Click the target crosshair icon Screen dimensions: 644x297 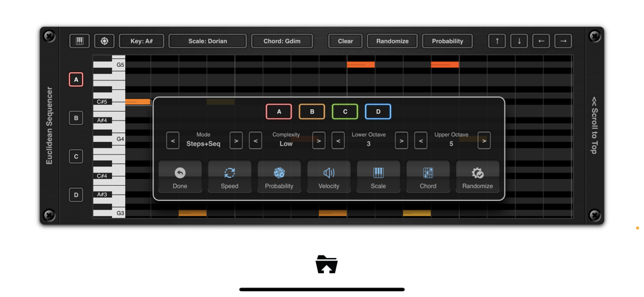tap(104, 41)
